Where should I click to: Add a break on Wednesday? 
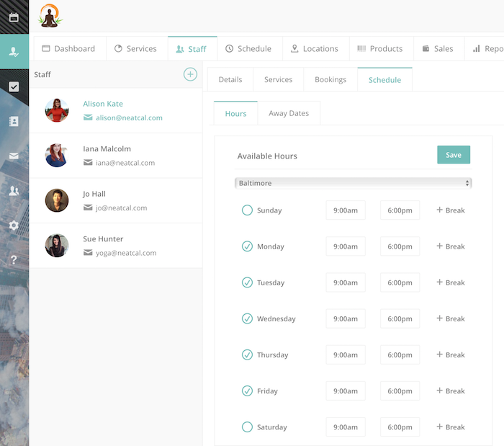pyautogui.click(x=451, y=318)
